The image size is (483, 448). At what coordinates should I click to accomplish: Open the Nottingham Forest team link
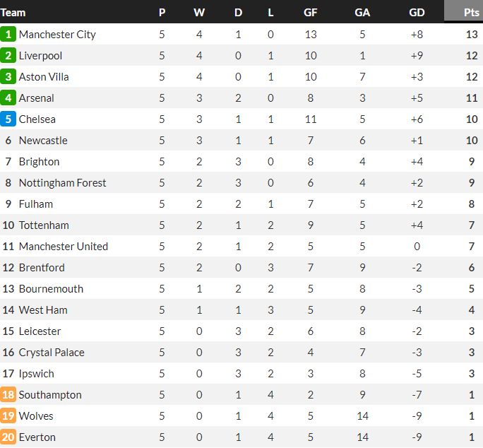[x=62, y=182]
